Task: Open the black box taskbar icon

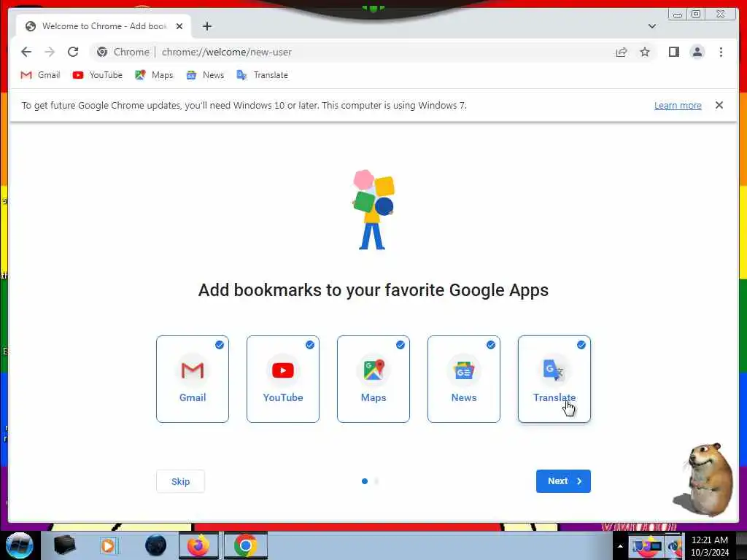Action: (x=65, y=545)
